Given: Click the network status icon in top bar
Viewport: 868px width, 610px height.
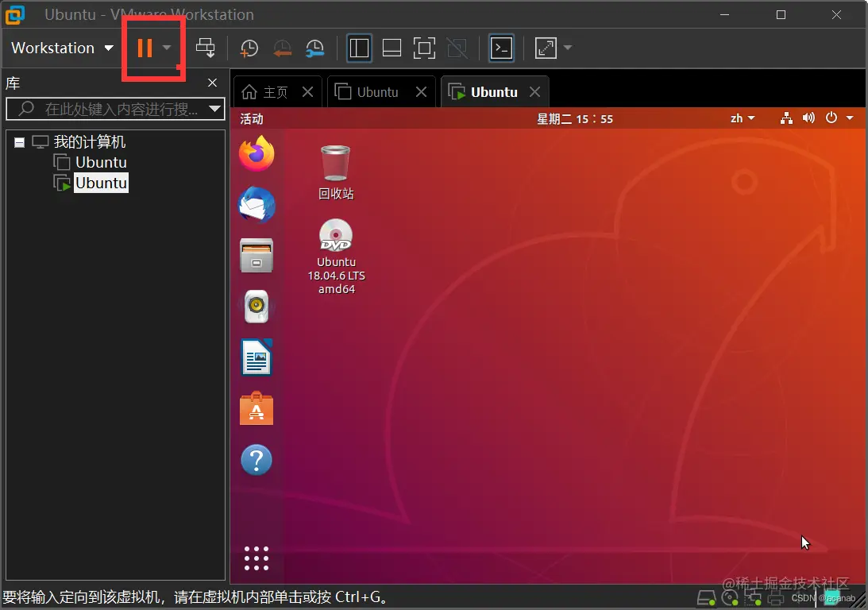Looking at the screenshot, I should [x=786, y=118].
